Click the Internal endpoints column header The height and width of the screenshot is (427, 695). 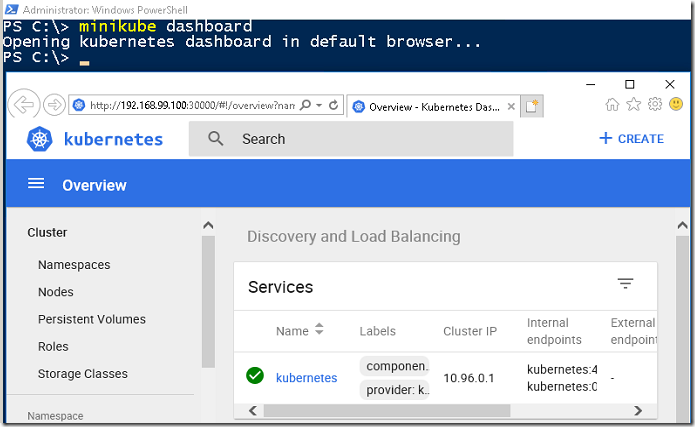[x=554, y=331]
